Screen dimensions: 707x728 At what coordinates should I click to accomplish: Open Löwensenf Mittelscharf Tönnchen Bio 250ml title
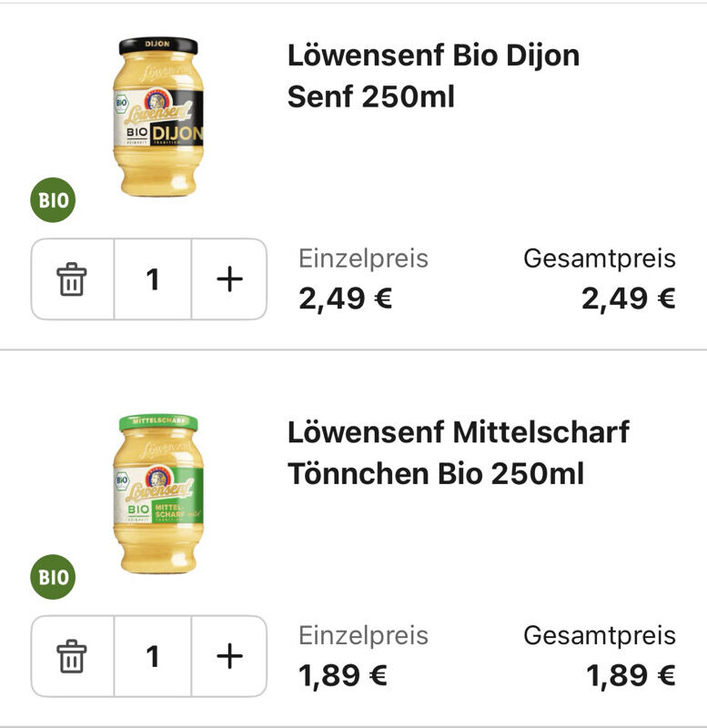pos(459,452)
